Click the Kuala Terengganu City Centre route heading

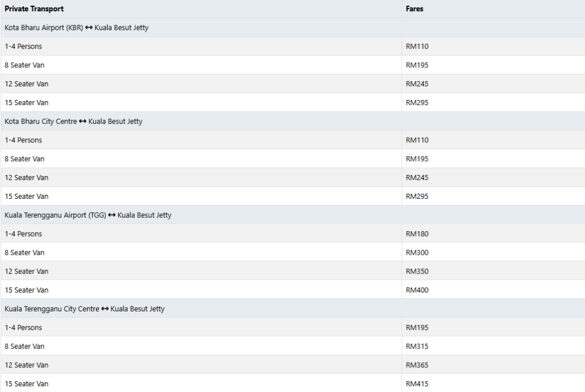[x=85, y=309]
